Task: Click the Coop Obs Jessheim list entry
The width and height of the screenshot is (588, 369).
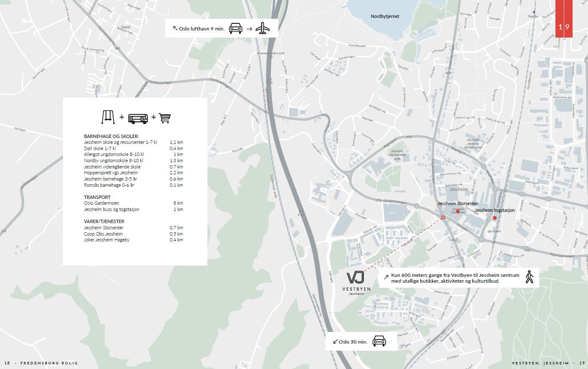Action: point(103,234)
